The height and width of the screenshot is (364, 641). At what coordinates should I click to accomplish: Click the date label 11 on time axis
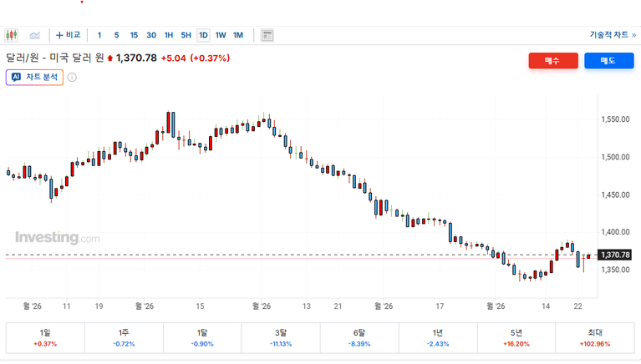coord(66,306)
